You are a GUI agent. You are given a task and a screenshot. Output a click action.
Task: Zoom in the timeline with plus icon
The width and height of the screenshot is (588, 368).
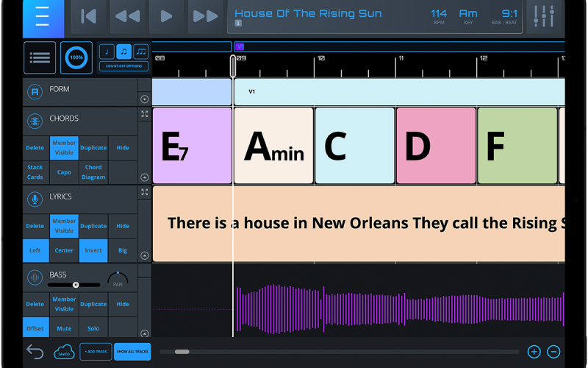point(534,352)
